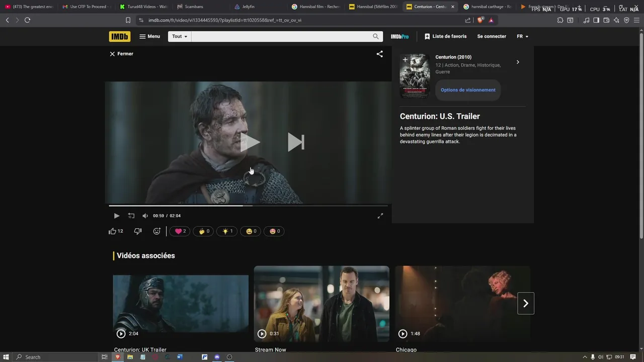Screen dimensions: 644x362
Task: Open Leo AI sparkle icon
Action: point(616,20)
